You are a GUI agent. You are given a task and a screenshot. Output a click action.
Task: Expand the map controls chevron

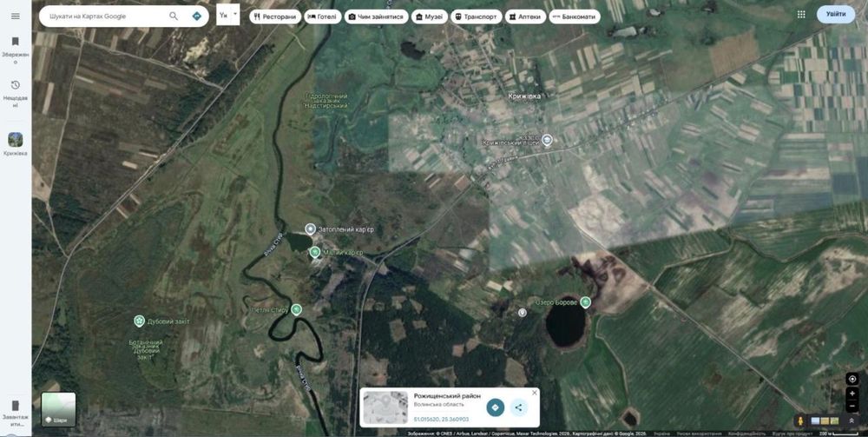[x=852, y=421]
